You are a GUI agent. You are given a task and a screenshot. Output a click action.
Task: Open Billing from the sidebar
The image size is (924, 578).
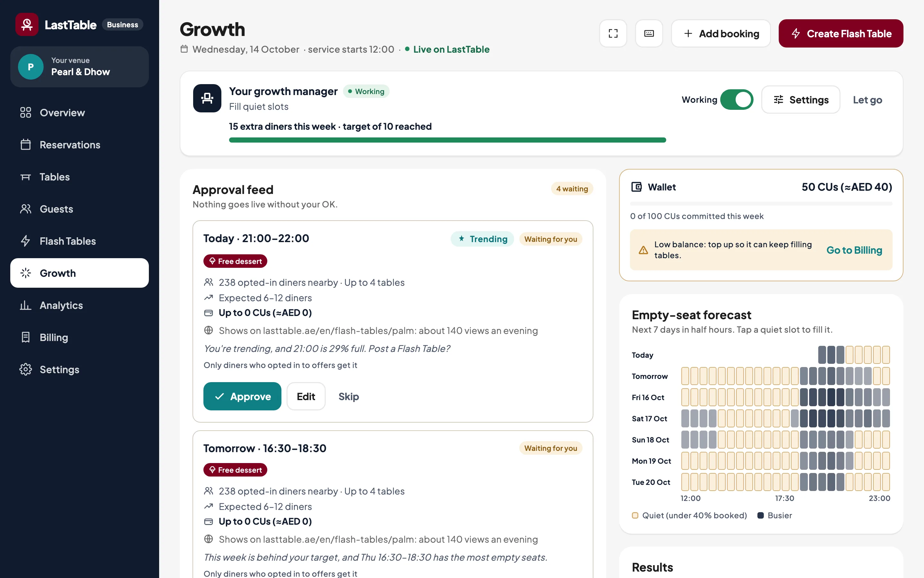pos(80,337)
